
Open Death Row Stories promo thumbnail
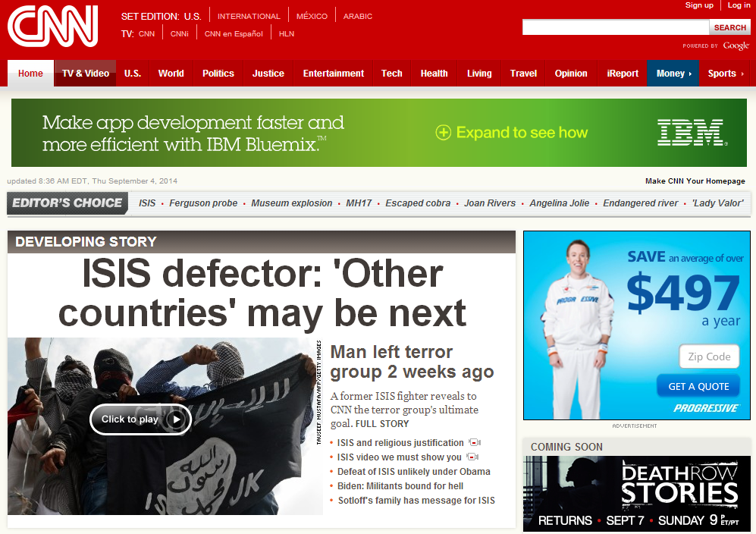(636, 494)
